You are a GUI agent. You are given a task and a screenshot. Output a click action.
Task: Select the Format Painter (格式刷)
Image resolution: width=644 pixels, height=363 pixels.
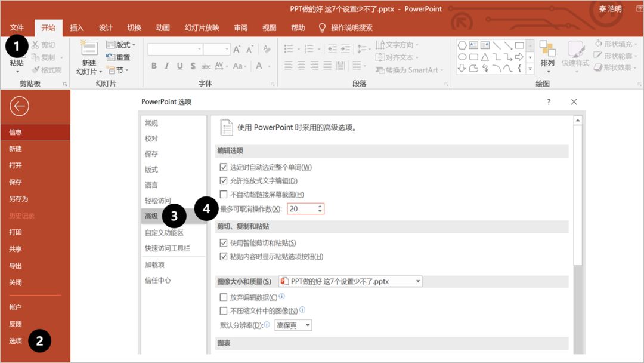coord(47,70)
